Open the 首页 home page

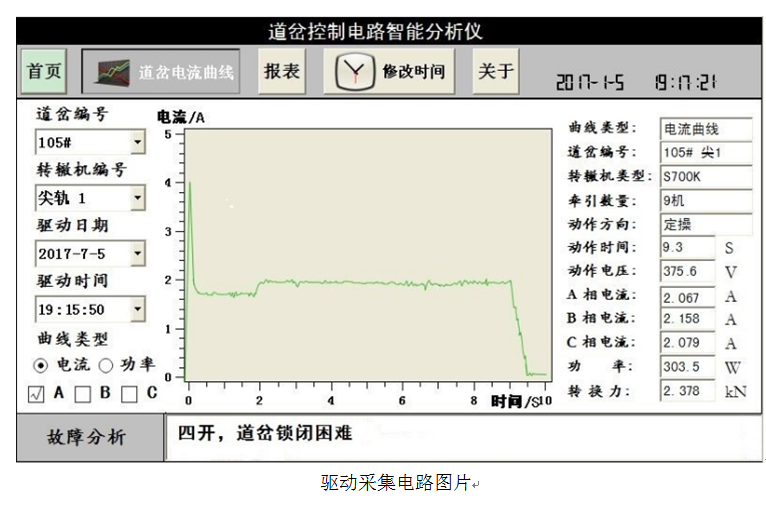(44, 72)
